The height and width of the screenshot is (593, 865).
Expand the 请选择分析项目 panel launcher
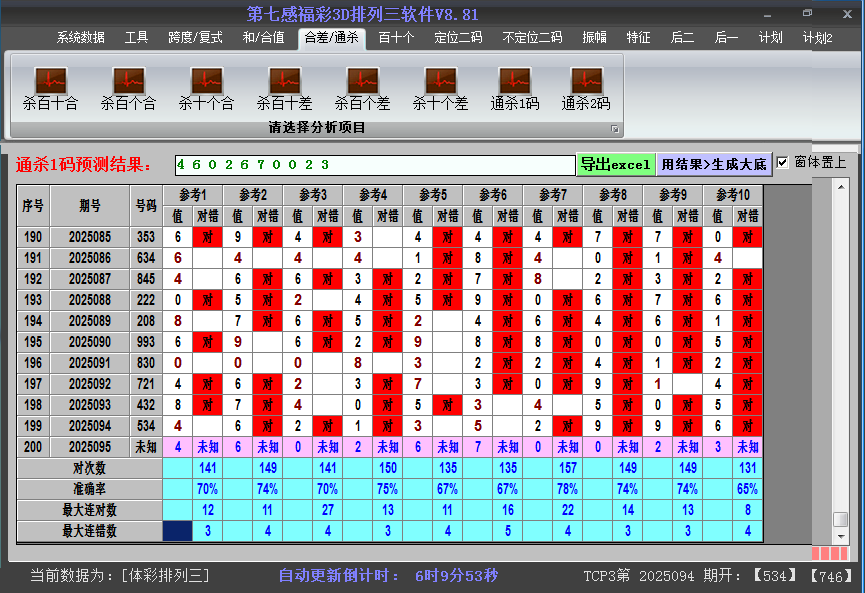pyautogui.click(x=615, y=129)
